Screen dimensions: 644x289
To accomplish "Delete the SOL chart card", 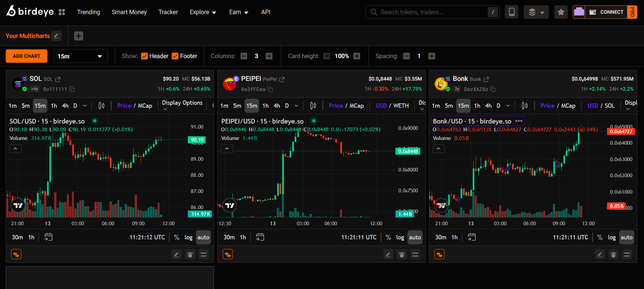I will [190, 255].
